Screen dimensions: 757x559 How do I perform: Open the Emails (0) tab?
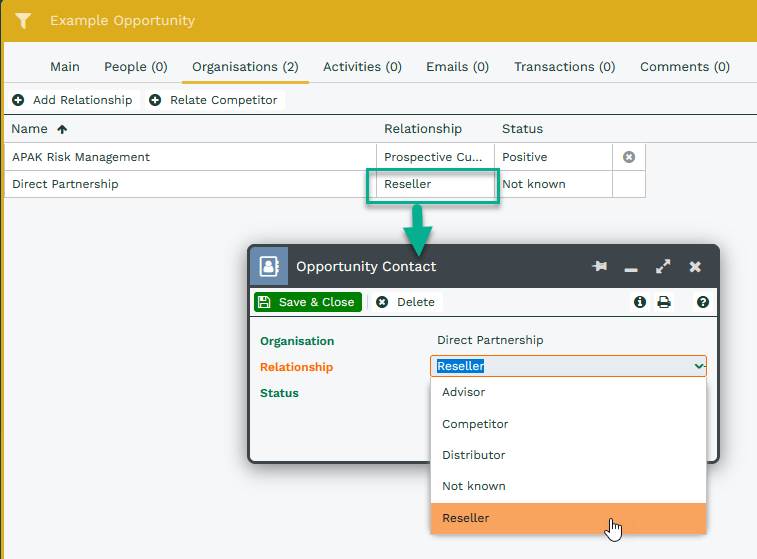457,67
